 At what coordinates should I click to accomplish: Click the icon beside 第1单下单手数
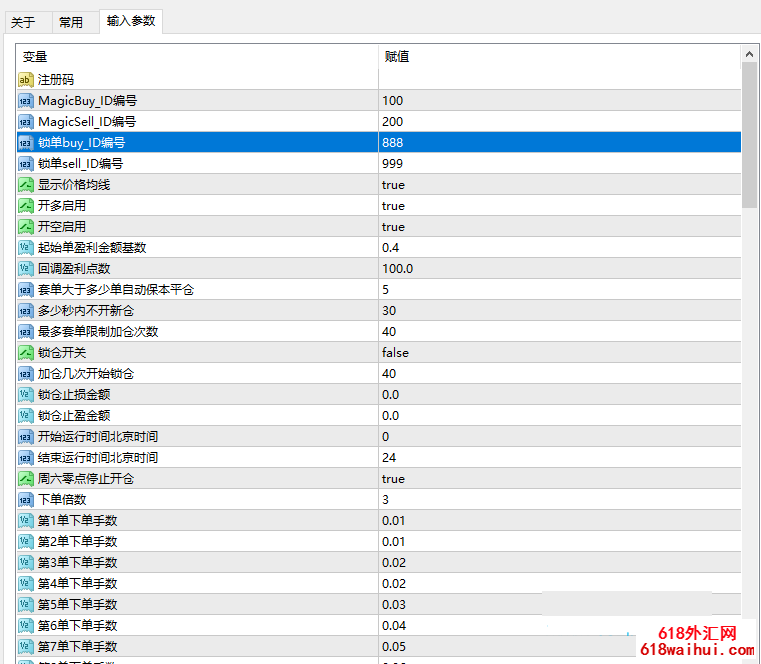(26, 520)
